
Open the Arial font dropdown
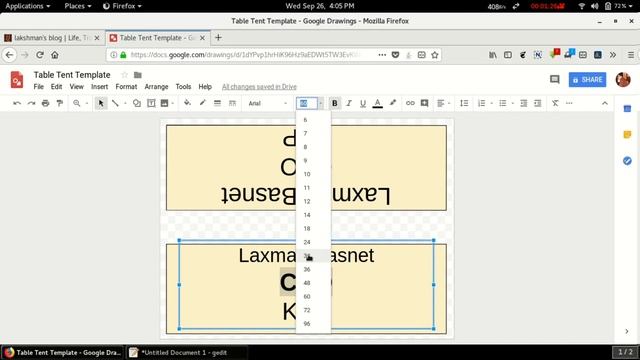click(x=268, y=103)
